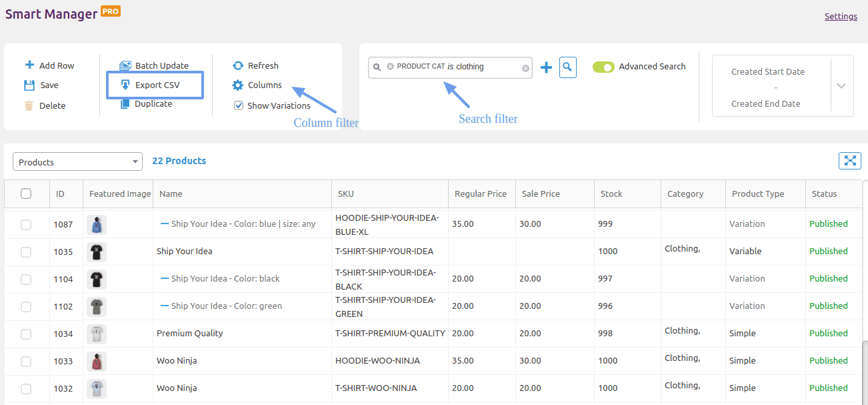Click the Delete trash icon

(29, 105)
